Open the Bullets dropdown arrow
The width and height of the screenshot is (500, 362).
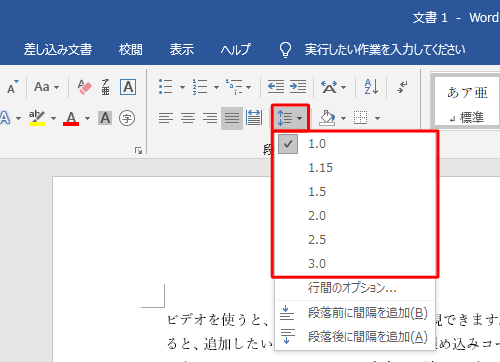click(182, 87)
